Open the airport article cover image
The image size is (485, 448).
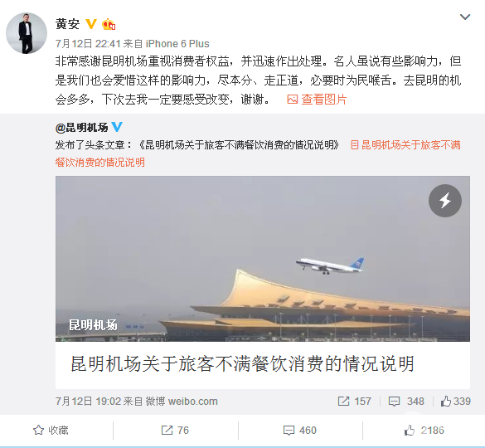[x=263, y=259]
